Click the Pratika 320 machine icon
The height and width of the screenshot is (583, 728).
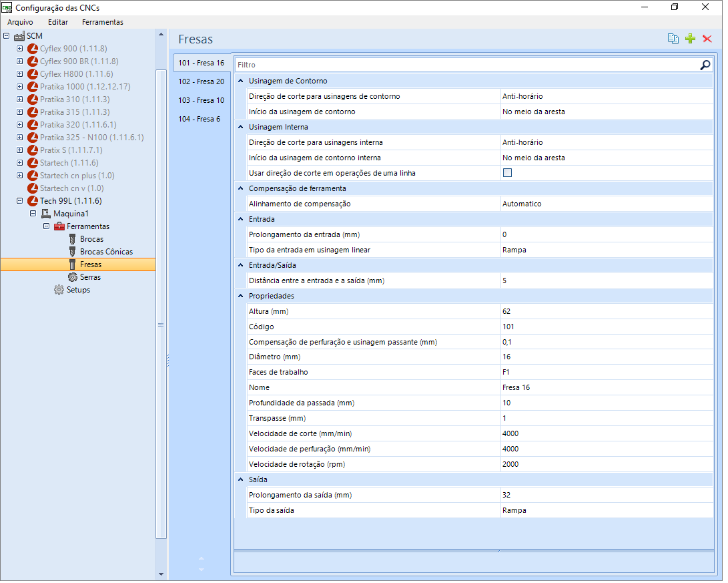[x=33, y=126]
